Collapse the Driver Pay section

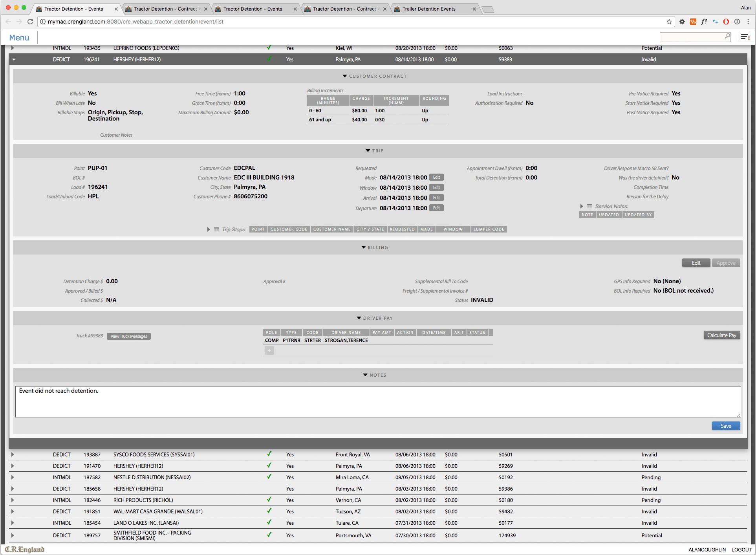point(359,318)
